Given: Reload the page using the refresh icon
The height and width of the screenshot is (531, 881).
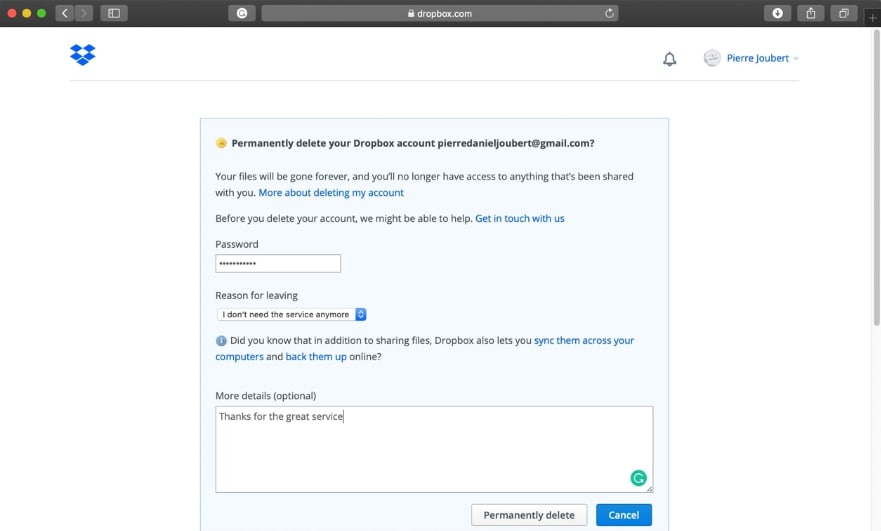Looking at the screenshot, I should (609, 13).
